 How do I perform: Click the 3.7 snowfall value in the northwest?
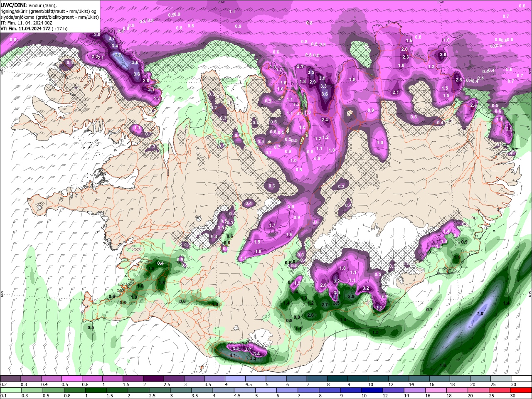tap(112, 38)
